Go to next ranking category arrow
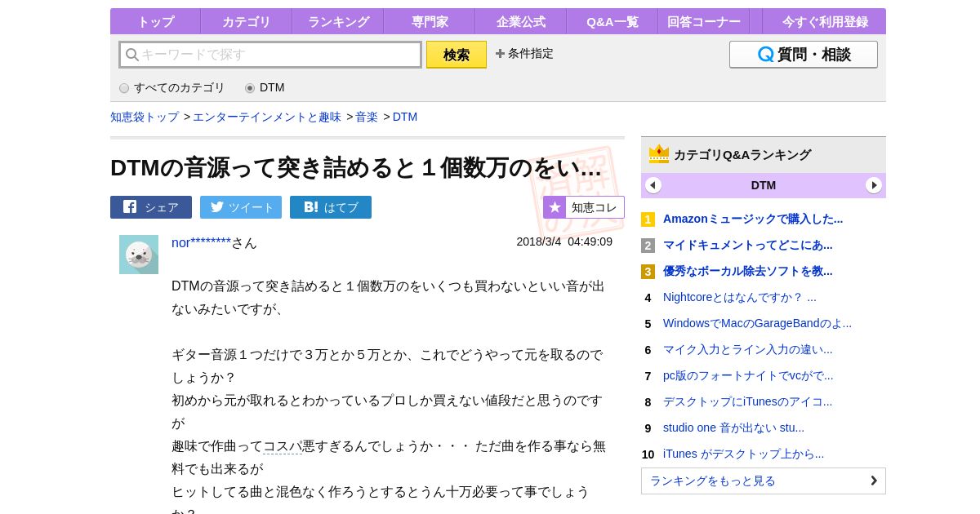 pos(874,185)
